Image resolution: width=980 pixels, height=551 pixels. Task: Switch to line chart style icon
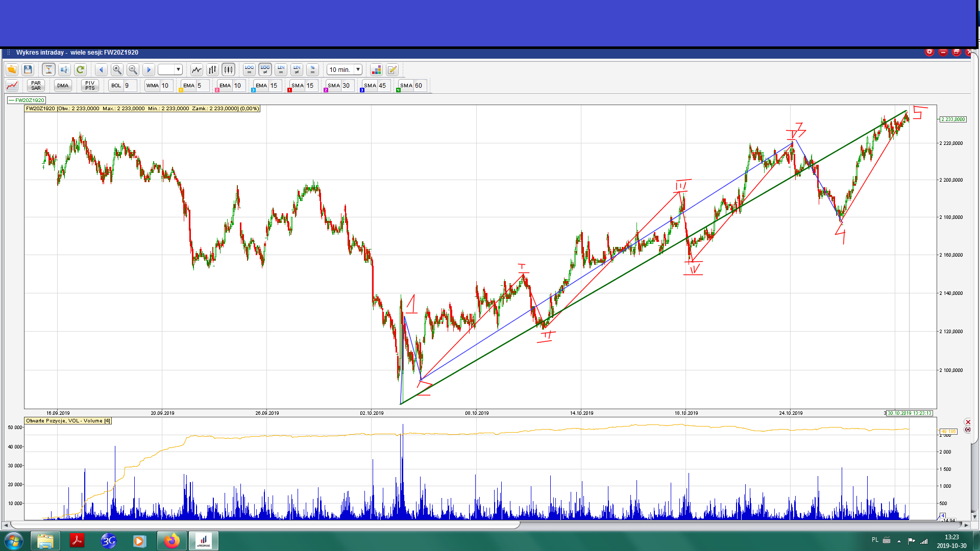click(197, 69)
